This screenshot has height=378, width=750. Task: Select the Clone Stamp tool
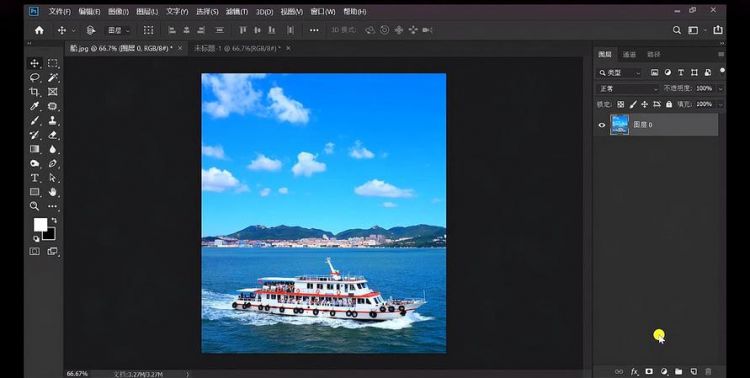(53, 121)
